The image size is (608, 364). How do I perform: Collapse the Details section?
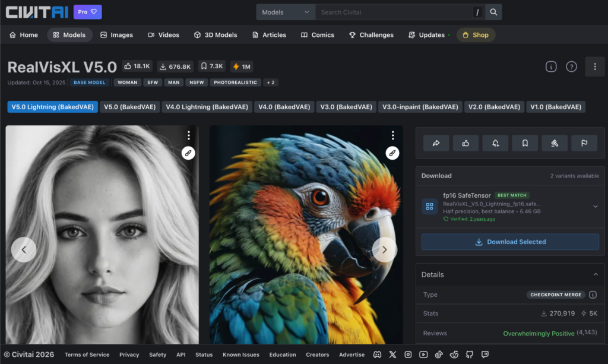pyautogui.click(x=596, y=274)
